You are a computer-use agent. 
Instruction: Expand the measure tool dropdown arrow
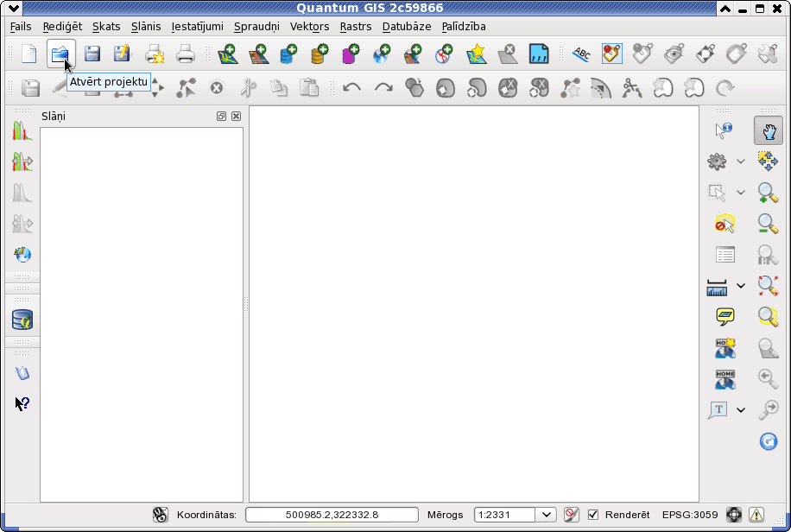tap(741, 286)
